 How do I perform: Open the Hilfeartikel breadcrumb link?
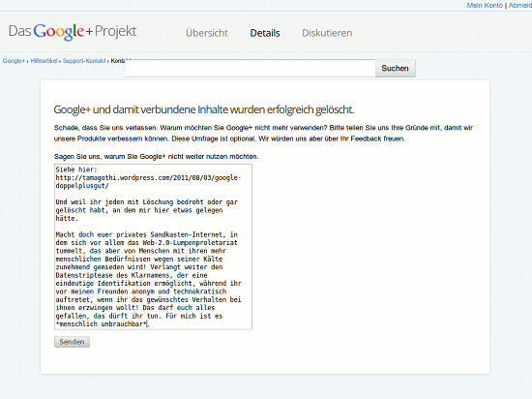coord(44,61)
